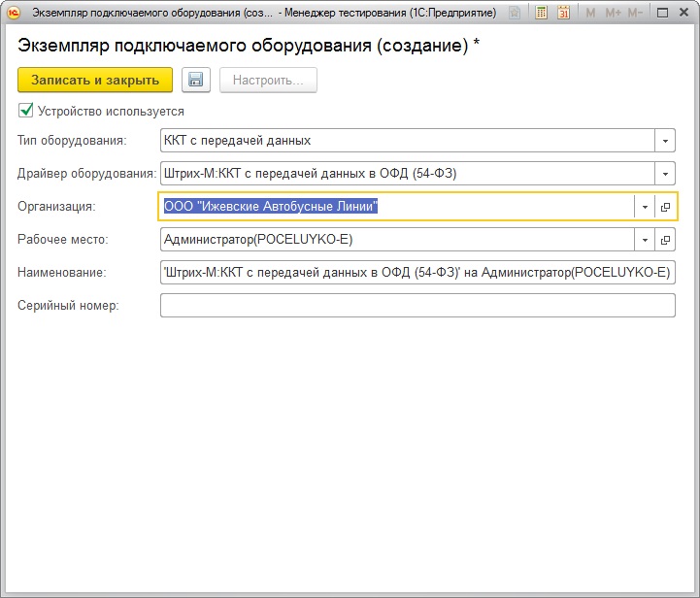Click the Настроить... button
The width and height of the screenshot is (700, 598).
click(268, 81)
